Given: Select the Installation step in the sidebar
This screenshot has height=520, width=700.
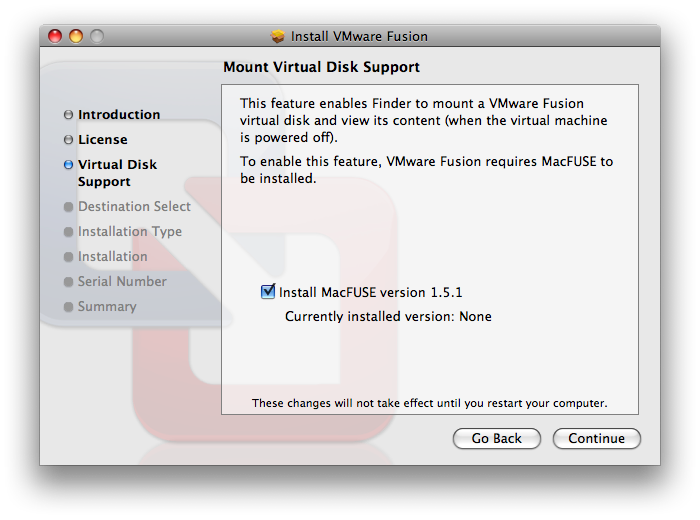Looking at the screenshot, I should click(x=112, y=257).
